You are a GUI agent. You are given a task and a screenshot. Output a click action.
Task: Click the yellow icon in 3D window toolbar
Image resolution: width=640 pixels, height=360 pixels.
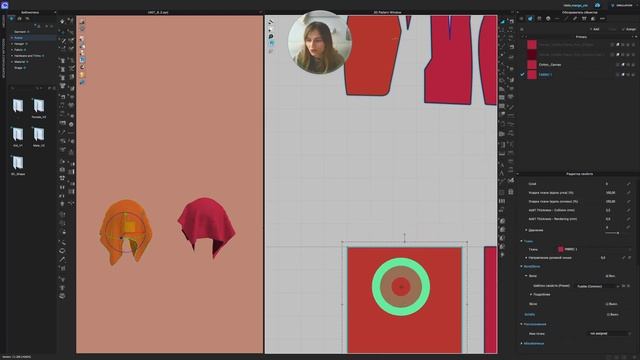82,75
